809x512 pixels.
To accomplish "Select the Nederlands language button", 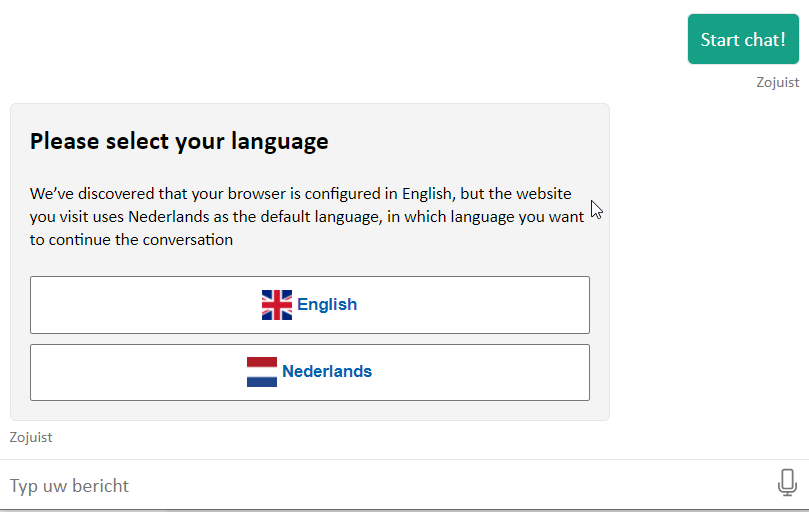I will click(310, 372).
